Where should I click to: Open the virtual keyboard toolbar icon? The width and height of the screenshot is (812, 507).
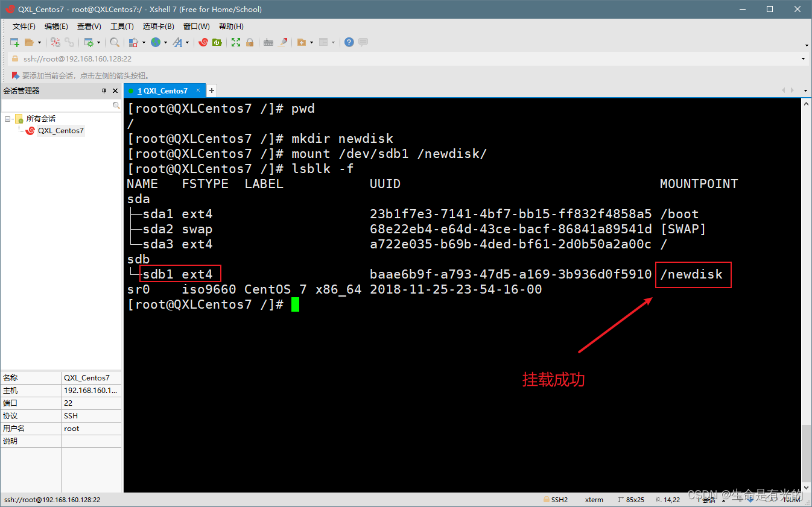point(268,42)
